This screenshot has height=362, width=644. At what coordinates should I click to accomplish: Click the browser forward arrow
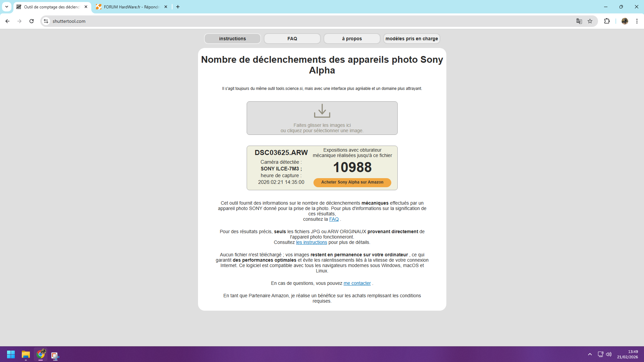coord(19,21)
